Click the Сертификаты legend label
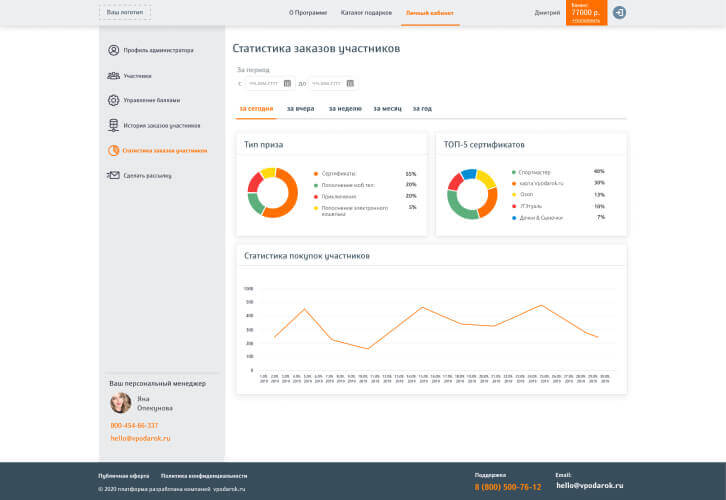The image size is (726, 500). (x=338, y=174)
